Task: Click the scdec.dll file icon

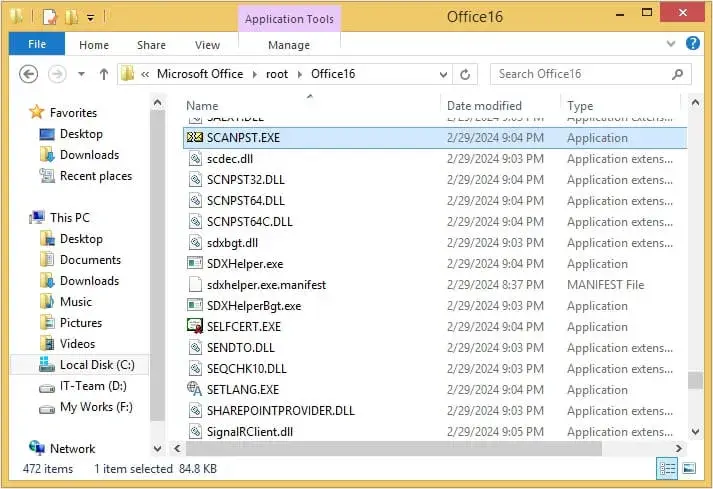Action: [195, 158]
